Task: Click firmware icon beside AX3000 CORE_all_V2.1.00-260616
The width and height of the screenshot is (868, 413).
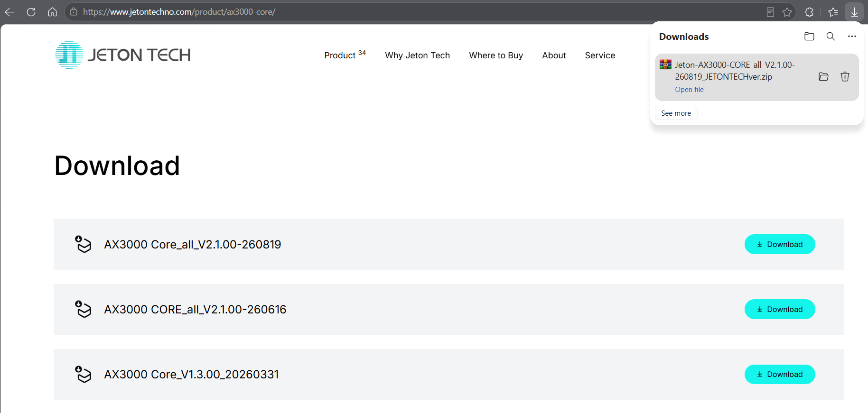Action: point(83,309)
